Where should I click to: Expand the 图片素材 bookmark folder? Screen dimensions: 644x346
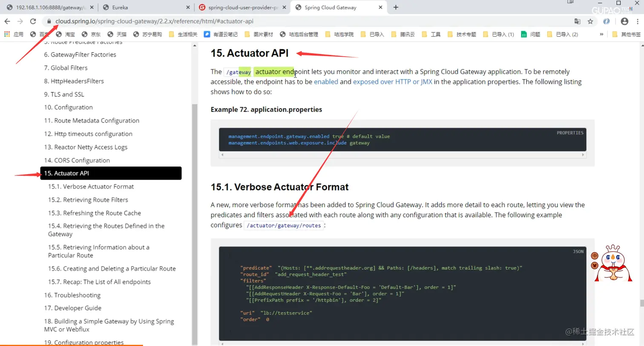point(259,34)
